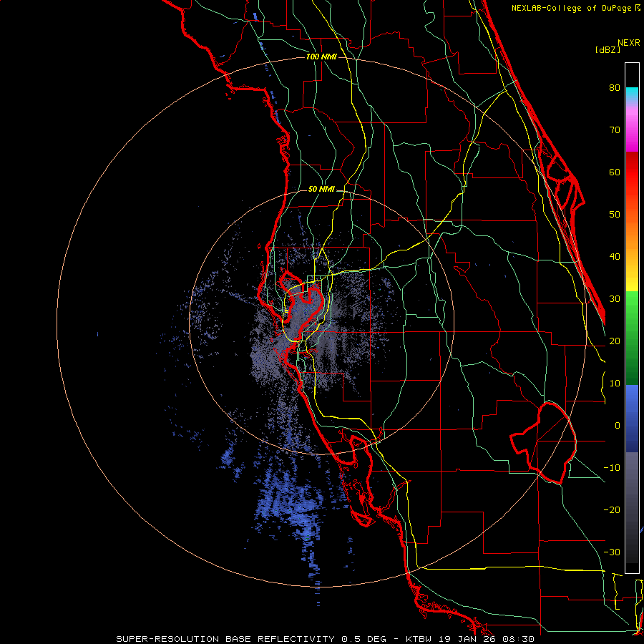Click the KTBW station identifier

click(x=420, y=639)
